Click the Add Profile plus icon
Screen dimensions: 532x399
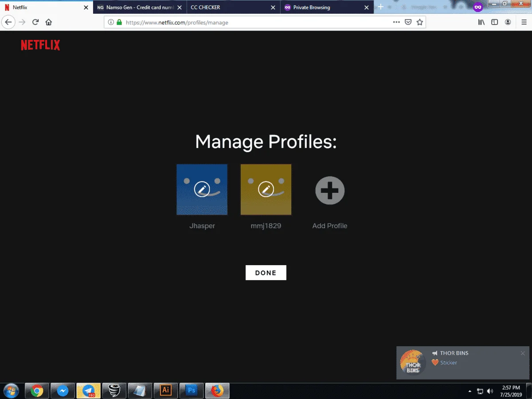click(x=330, y=190)
